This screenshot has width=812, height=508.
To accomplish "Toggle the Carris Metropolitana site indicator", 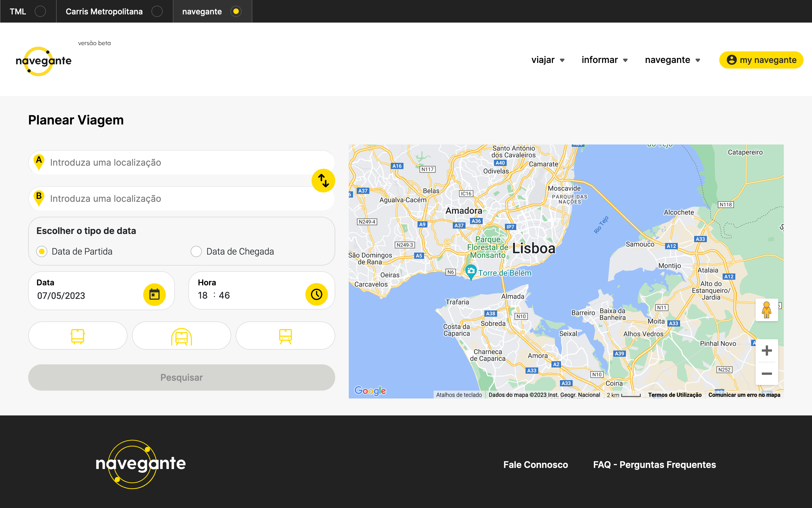I will coord(157,11).
